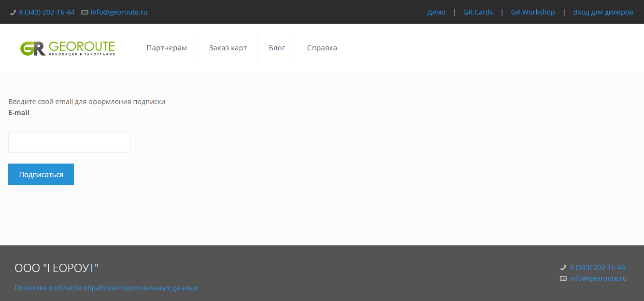Open the Партнерам menu item

tap(167, 48)
